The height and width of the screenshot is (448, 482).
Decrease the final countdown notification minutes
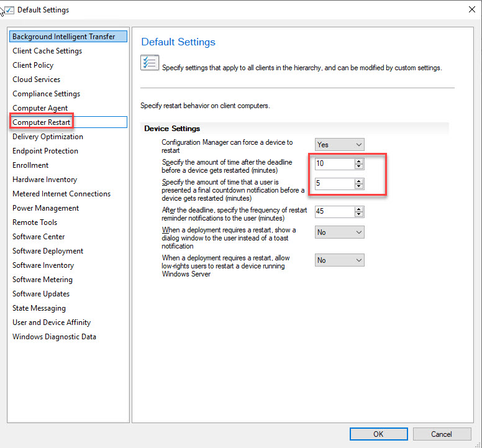pos(359,186)
